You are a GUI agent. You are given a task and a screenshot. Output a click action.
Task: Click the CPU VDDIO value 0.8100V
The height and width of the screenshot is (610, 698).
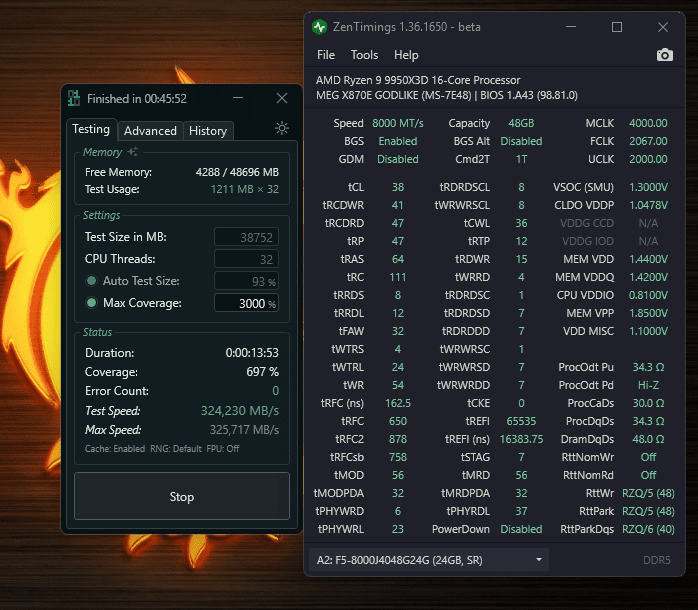(648, 295)
